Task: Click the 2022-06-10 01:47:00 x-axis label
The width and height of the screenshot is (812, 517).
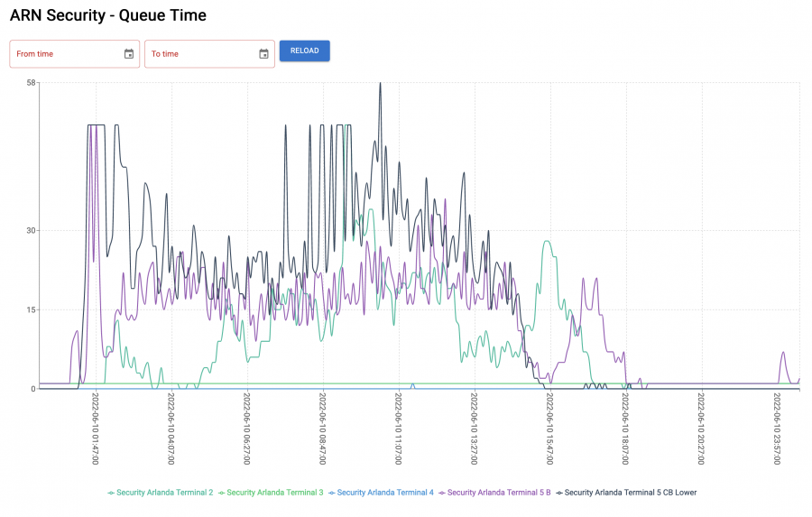Action: [x=95, y=429]
